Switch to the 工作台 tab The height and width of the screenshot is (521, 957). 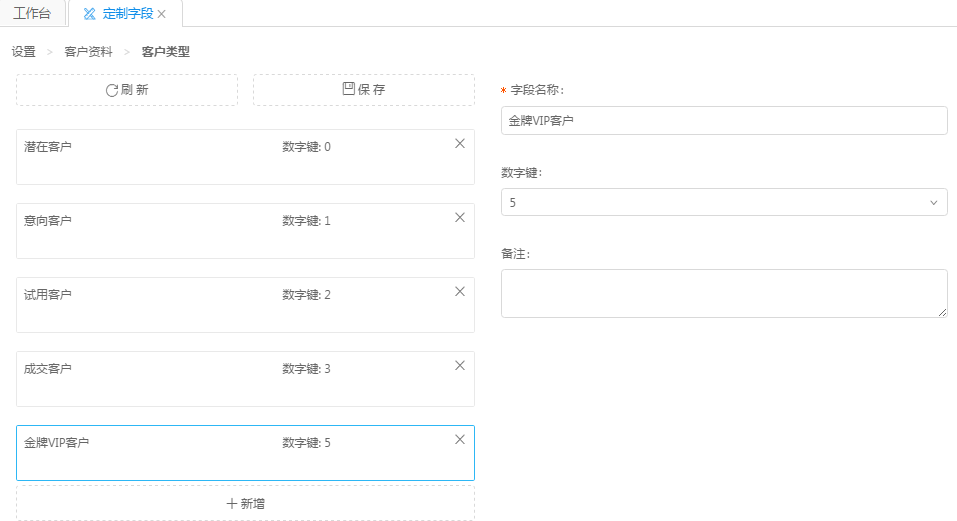[32, 14]
